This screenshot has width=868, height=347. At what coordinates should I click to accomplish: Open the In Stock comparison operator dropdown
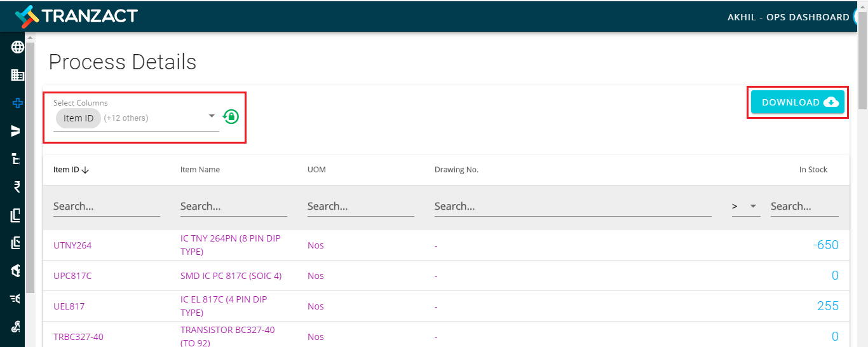(x=746, y=207)
